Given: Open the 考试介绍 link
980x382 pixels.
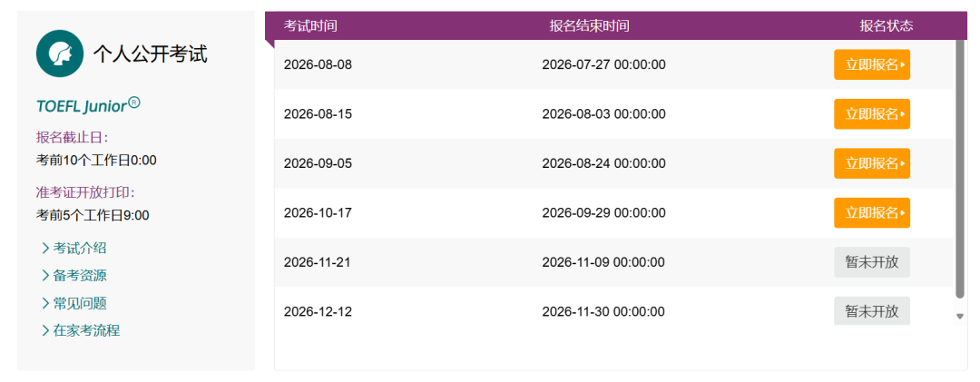Looking at the screenshot, I should coord(79,249).
